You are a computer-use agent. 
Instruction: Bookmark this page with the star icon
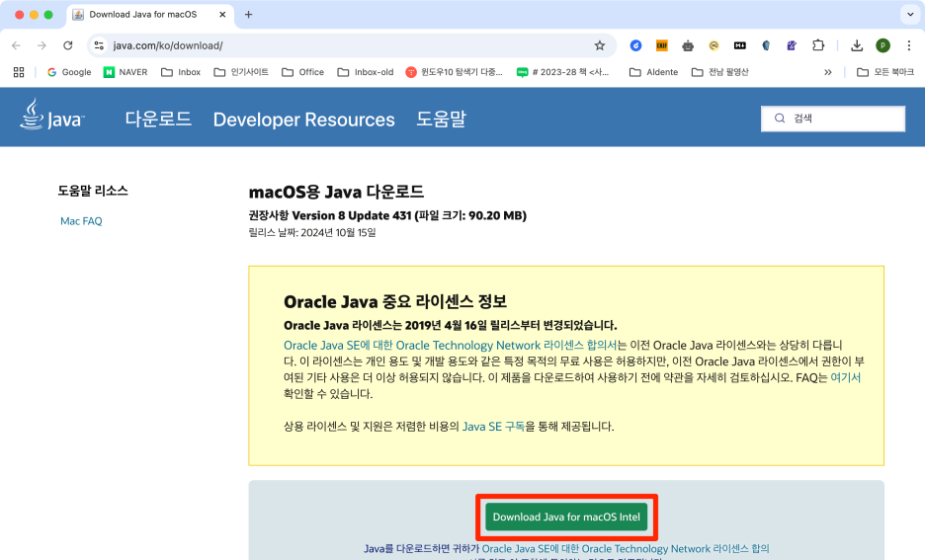point(599,45)
